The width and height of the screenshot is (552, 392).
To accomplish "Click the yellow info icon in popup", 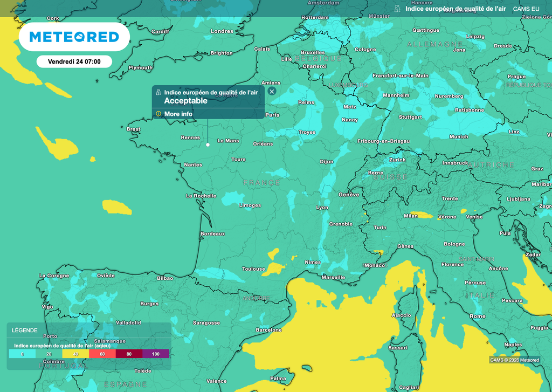I will (158, 114).
